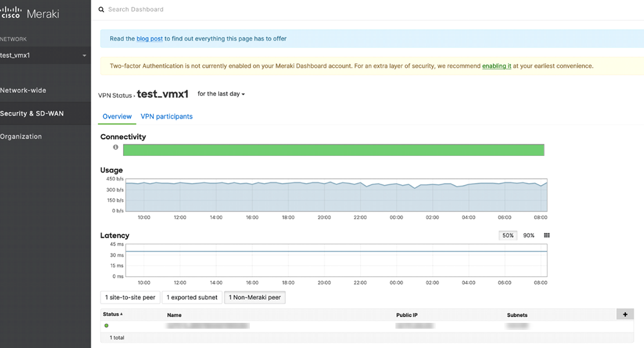The height and width of the screenshot is (348, 644).
Task: Open the 'for the last day' time range dropdown
Action: pos(221,94)
